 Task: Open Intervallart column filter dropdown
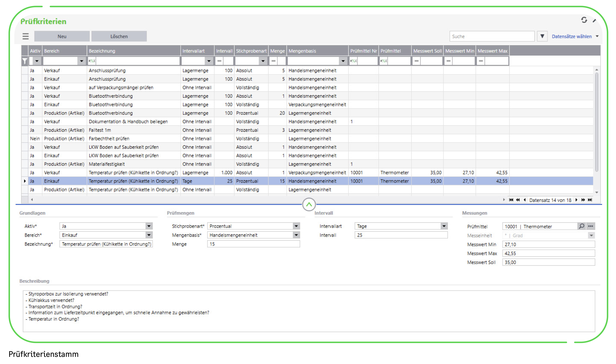pyautogui.click(x=209, y=61)
